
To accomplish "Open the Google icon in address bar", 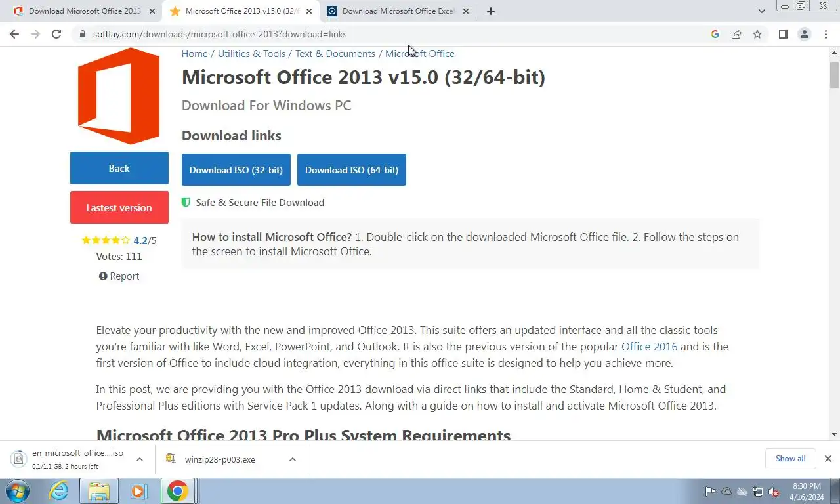I will 715,34.
